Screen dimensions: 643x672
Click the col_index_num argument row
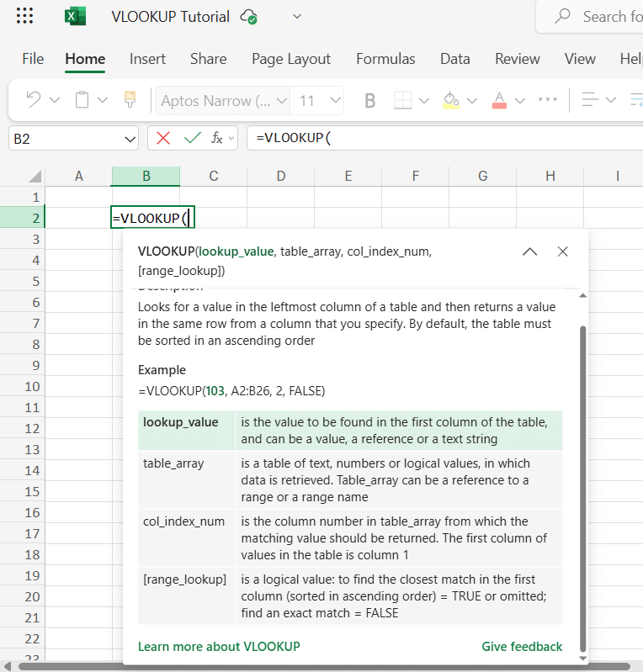point(350,538)
